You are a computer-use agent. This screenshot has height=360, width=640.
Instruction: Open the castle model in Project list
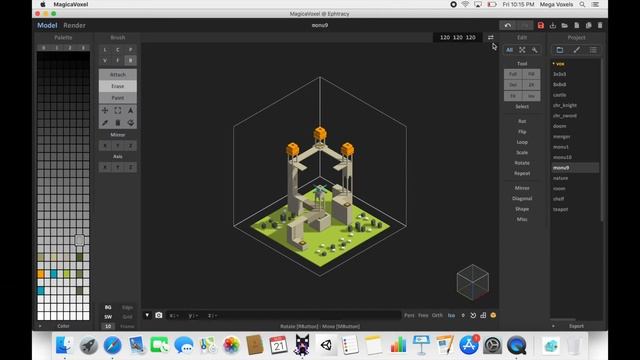point(560,95)
